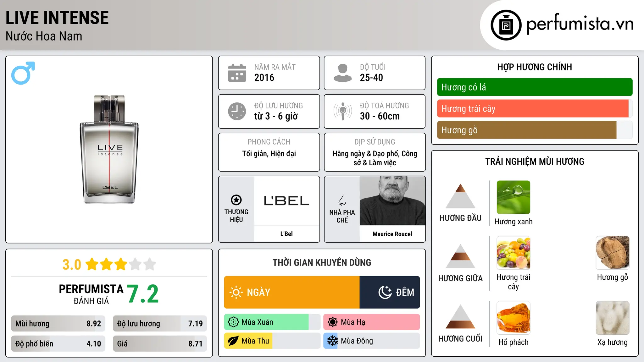The height and width of the screenshot is (362, 644).
Task: Click the star badge icon above Thương hiệu
Action: pyautogui.click(x=236, y=200)
